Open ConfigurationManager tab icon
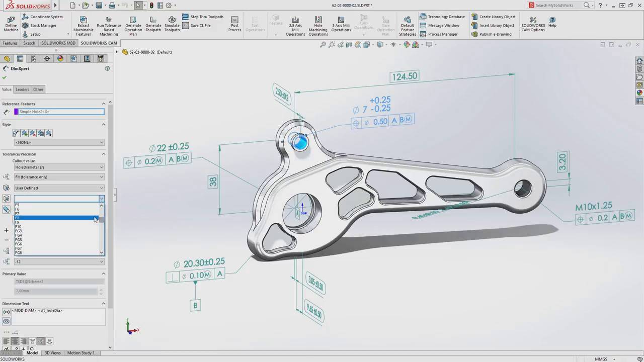 34,59
